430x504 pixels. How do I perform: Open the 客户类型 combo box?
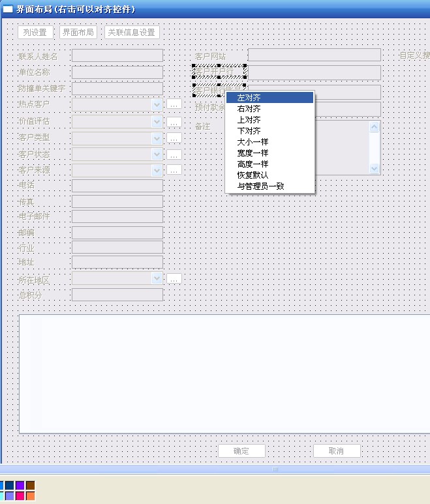pyautogui.click(x=157, y=138)
